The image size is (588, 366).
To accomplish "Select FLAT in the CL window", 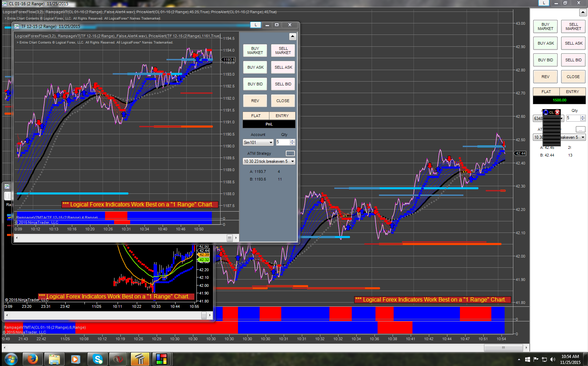I will click(x=546, y=92).
